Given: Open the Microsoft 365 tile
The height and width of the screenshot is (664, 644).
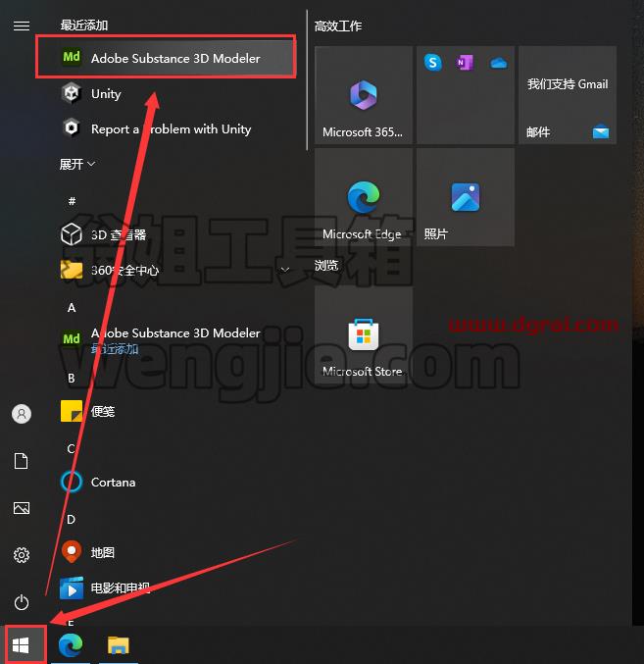Looking at the screenshot, I should tap(364, 95).
